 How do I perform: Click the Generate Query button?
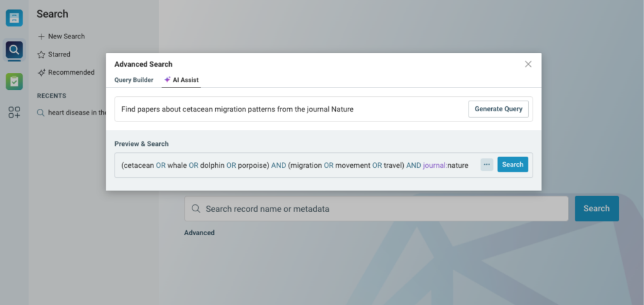click(499, 109)
